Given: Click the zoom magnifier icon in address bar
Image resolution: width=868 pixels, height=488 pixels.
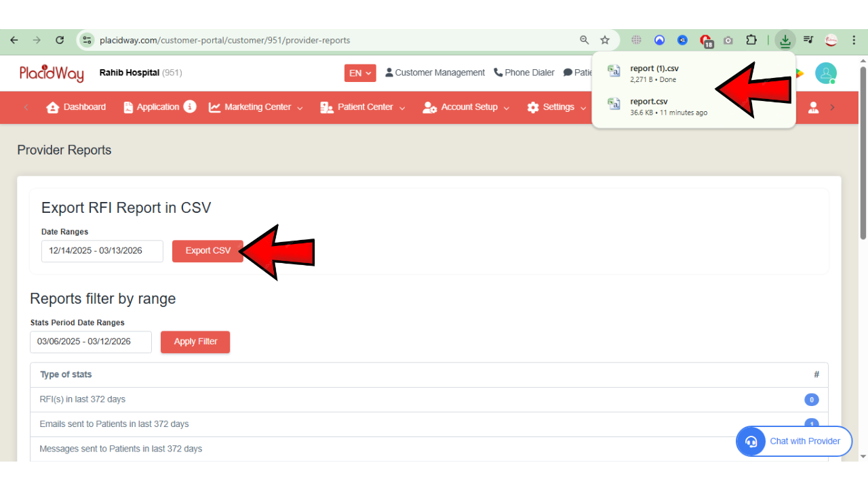Looking at the screenshot, I should pyautogui.click(x=585, y=40).
